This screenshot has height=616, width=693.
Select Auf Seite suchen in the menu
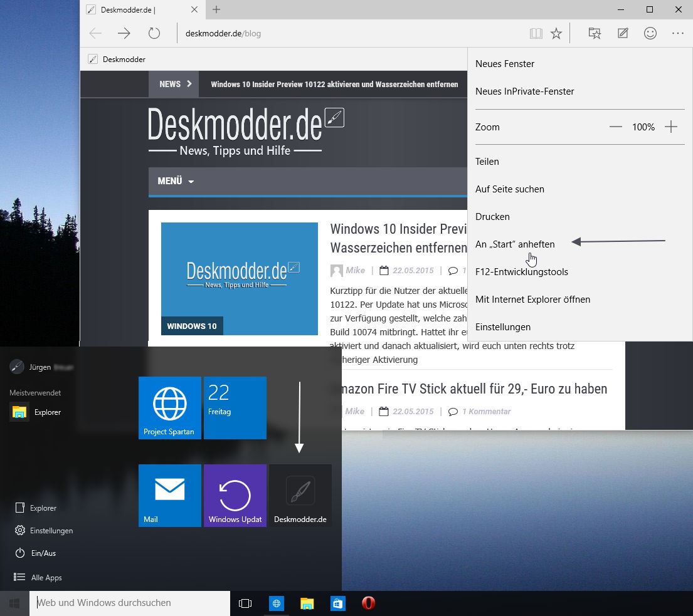[580, 189]
